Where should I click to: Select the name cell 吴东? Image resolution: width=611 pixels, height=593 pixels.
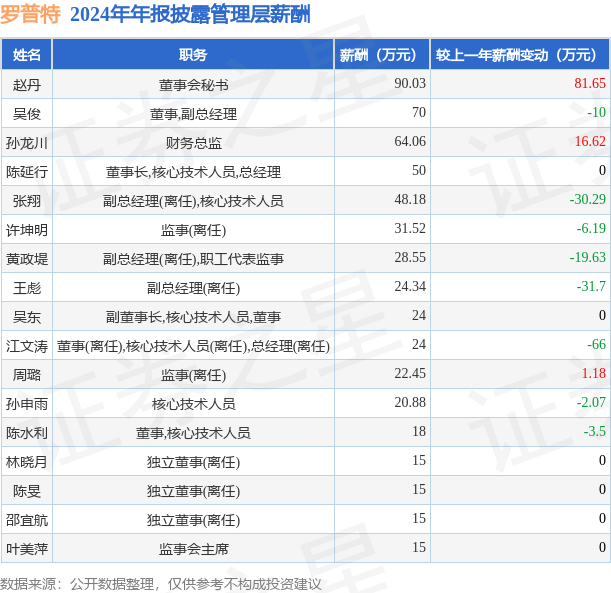pos(26,316)
